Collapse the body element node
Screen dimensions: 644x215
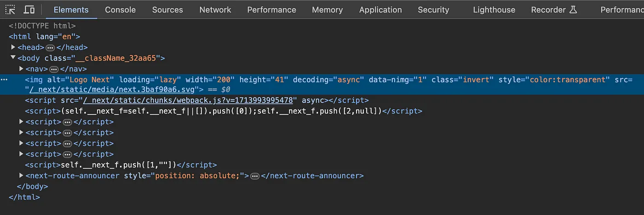click(x=13, y=58)
